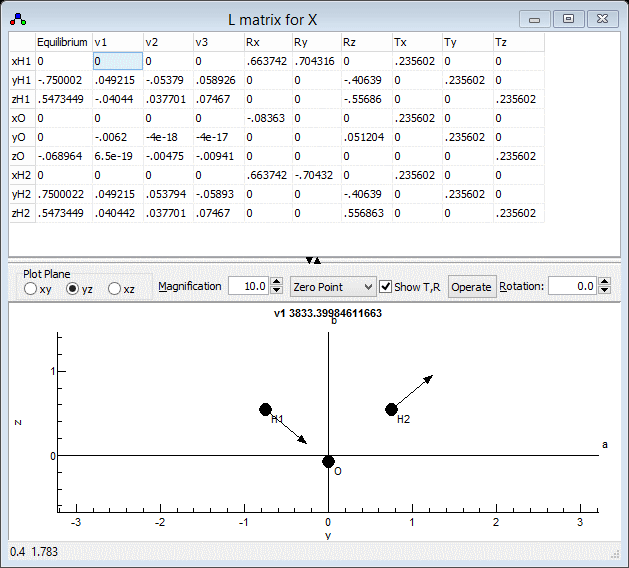Click the v1 3833.39 plot title

pos(328,313)
